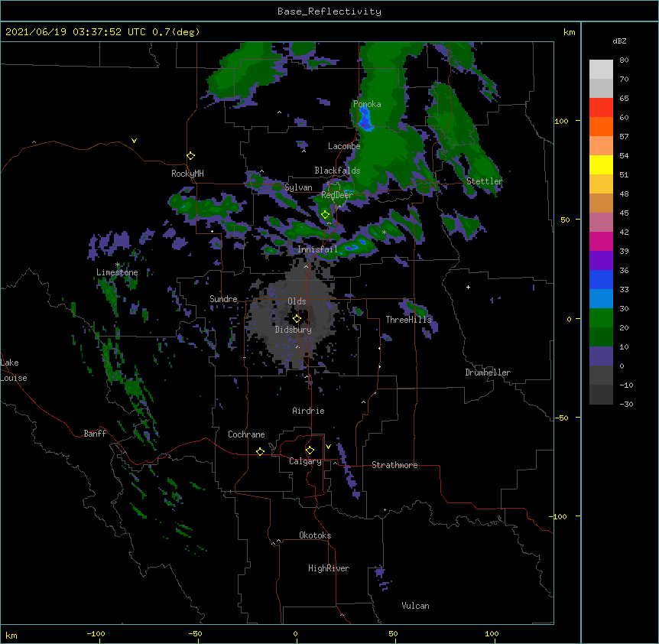Click the Lake Louise label
Screen dimensions: 659x644
click(x=14, y=370)
